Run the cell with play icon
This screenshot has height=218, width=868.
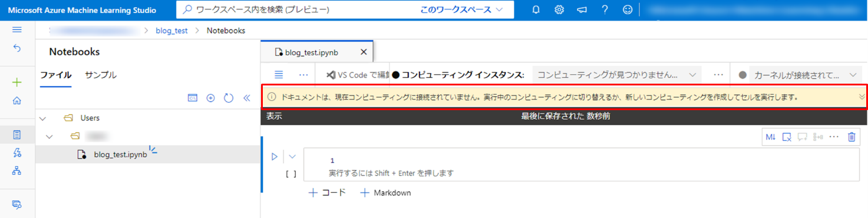pos(274,157)
